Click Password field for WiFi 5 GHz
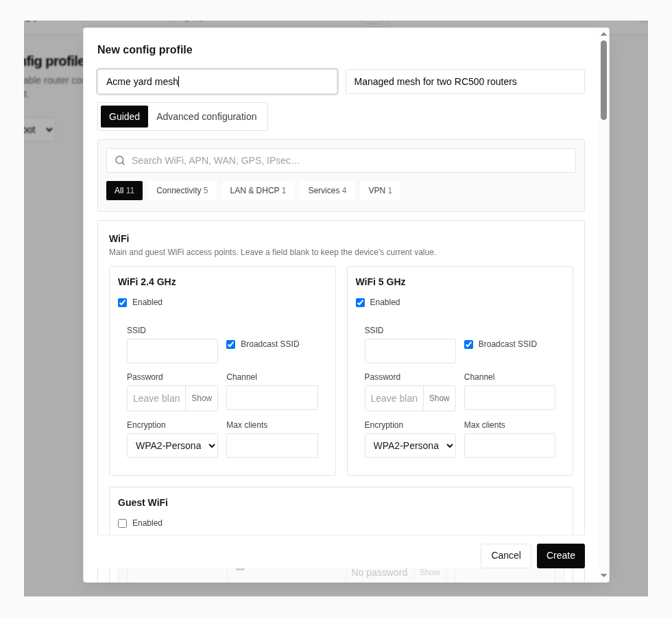 (x=394, y=398)
